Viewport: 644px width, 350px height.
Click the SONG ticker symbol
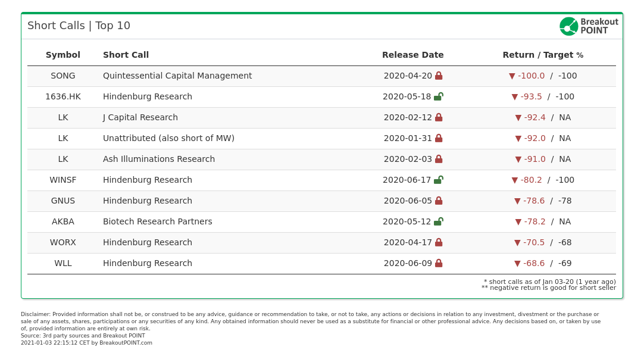63,76
